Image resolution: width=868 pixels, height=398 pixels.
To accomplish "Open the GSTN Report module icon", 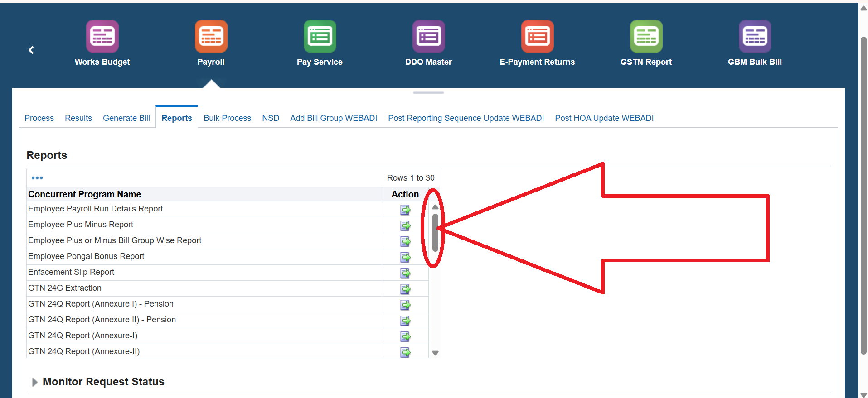I will 646,36.
